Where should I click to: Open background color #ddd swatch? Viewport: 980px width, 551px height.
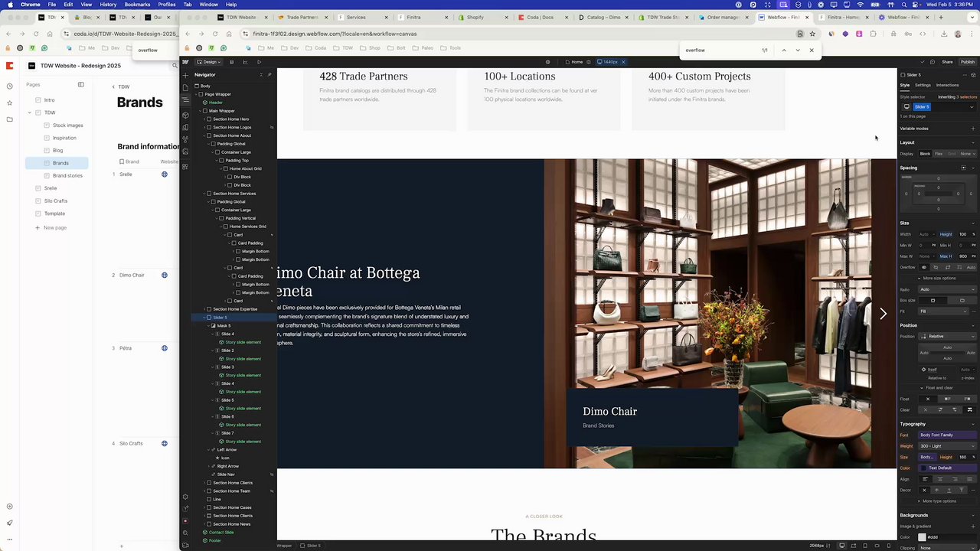(922, 537)
